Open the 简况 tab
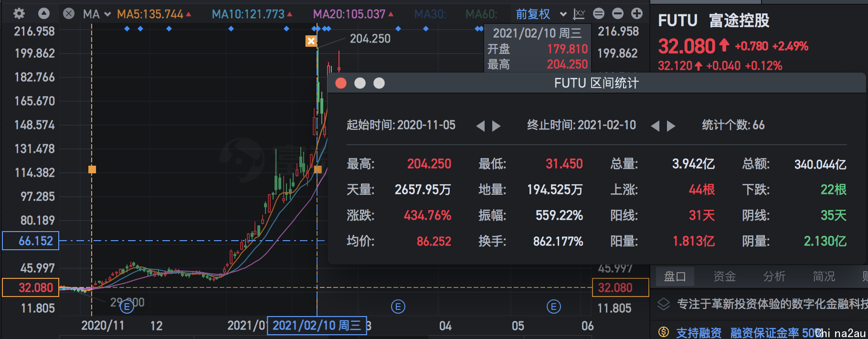868x339 pixels. 824,276
